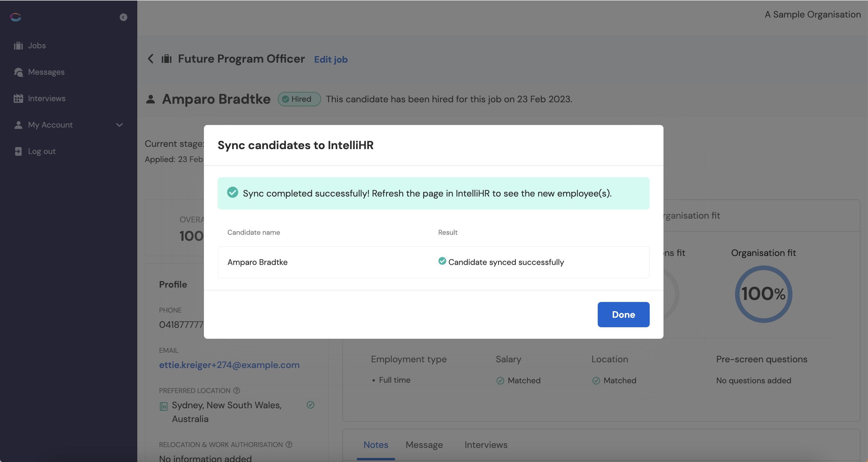Click the Candidate name column header
The width and height of the screenshot is (868, 462).
pos(253,232)
